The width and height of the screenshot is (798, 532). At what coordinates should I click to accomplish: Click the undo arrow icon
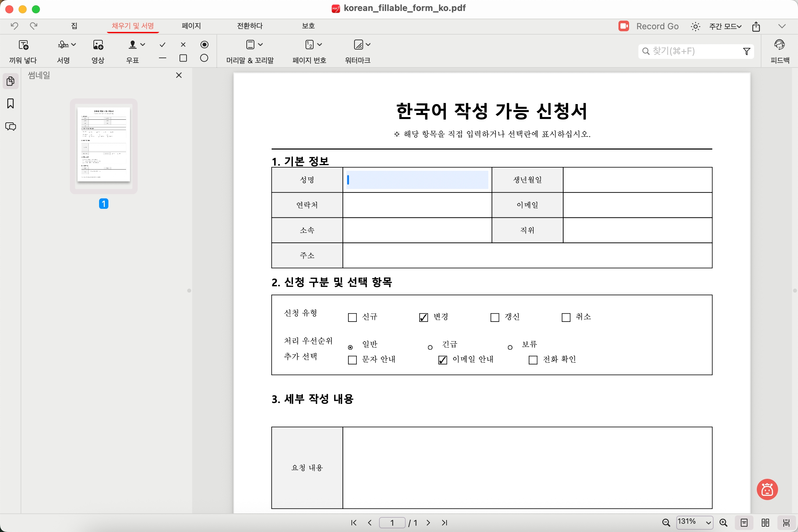[x=14, y=26]
